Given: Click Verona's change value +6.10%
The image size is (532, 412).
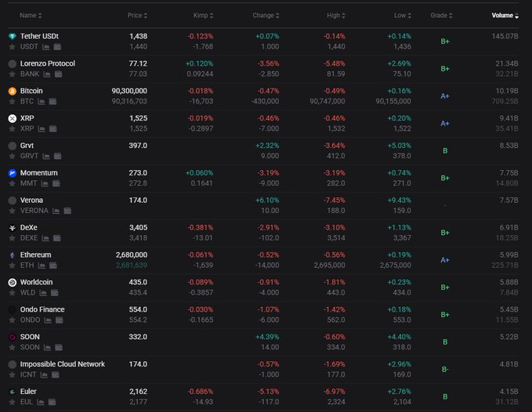Looking at the screenshot, I should click(x=267, y=201).
